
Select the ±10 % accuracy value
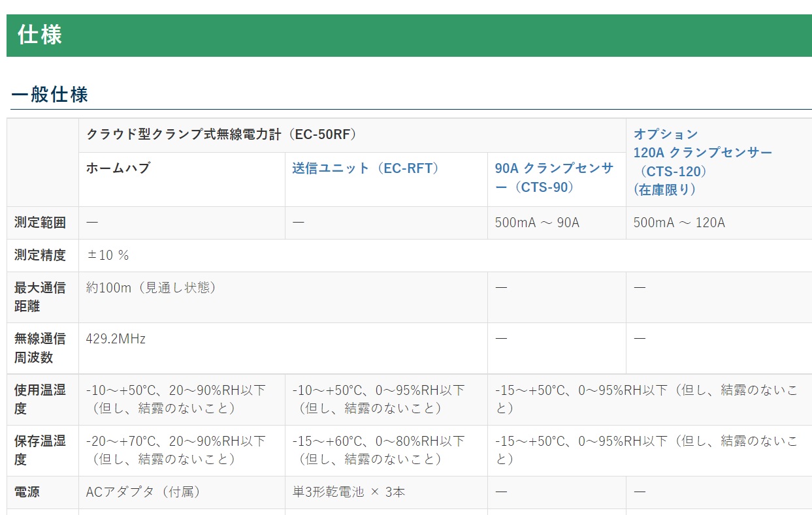click(108, 255)
